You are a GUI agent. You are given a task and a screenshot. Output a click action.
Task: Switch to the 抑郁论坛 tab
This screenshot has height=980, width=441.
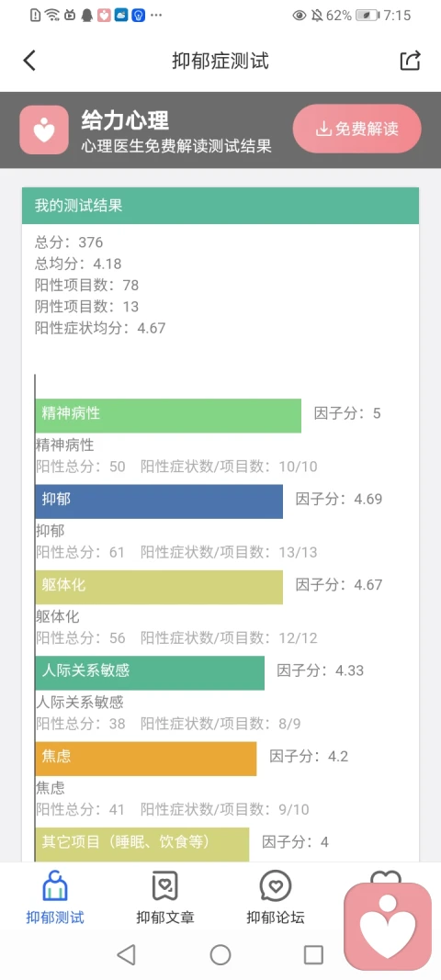[276, 896]
